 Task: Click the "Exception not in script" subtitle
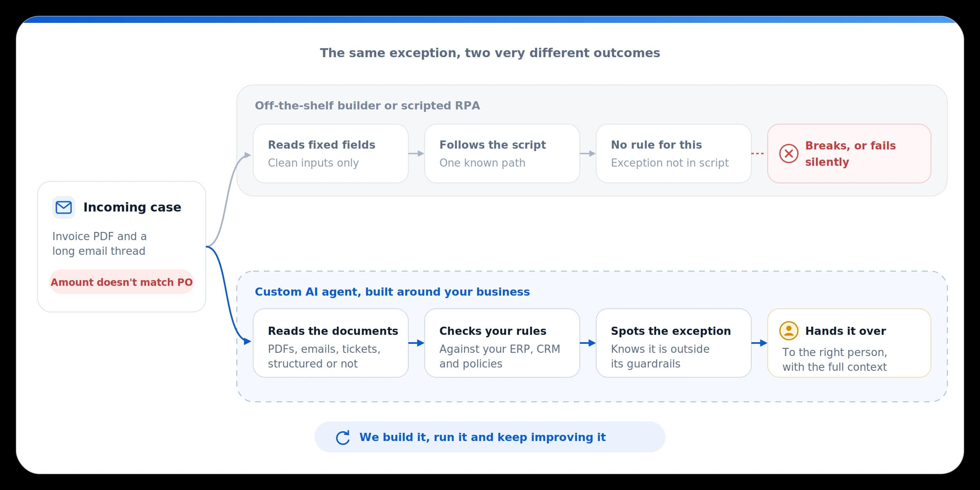pyautogui.click(x=670, y=163)
